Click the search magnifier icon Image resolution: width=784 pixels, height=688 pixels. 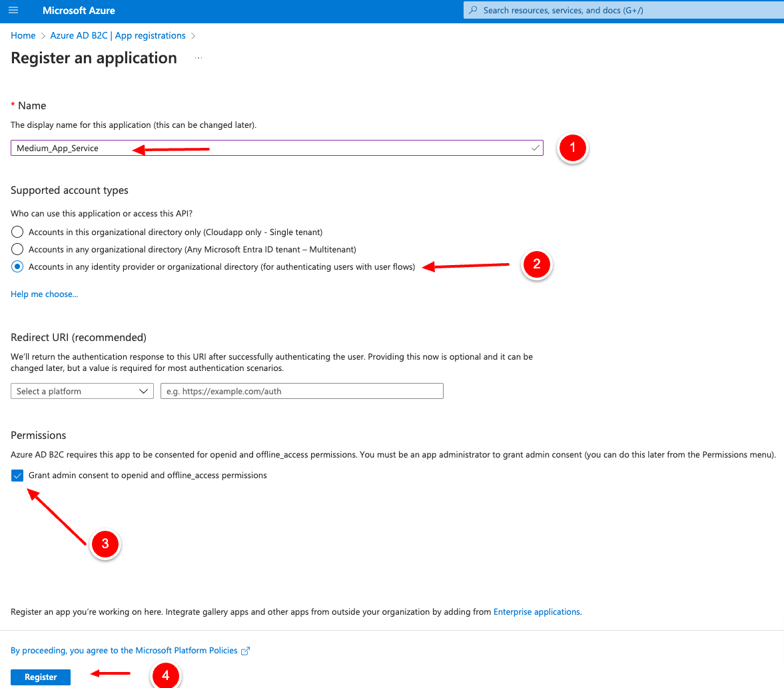(474, 11)
